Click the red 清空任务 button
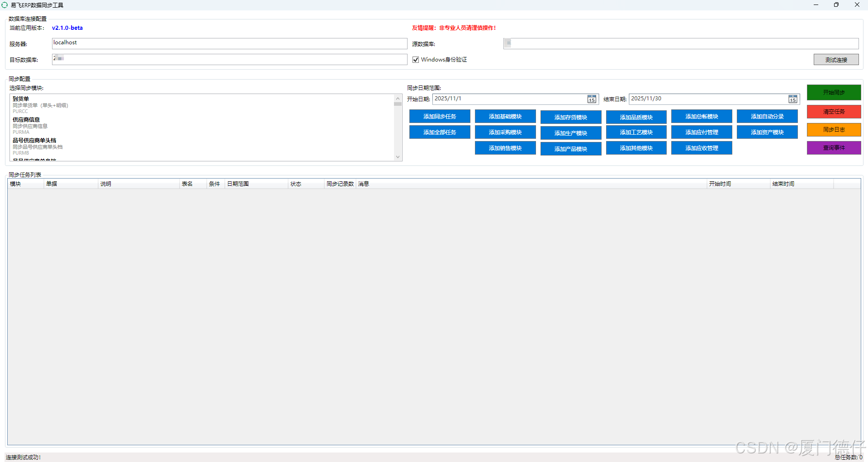Image resolution: width=868 pixels, height=462 pixels. (x=834, y=111)
